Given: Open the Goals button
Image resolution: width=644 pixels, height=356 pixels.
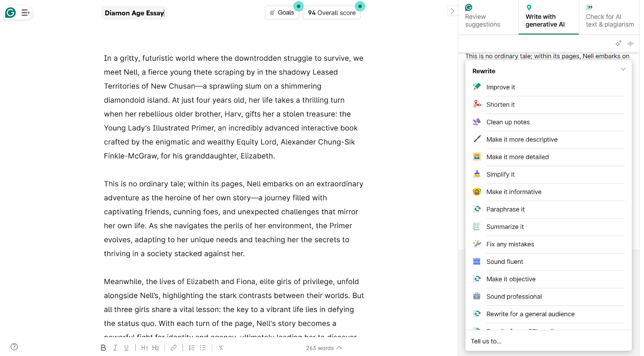Looking at the screenshot, I should (x=282, y=12).
